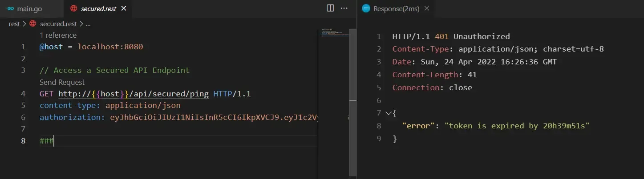This screenshot has height=179, width=644.
Task: Split the editor to the right
Action: (x=330, y=8)
